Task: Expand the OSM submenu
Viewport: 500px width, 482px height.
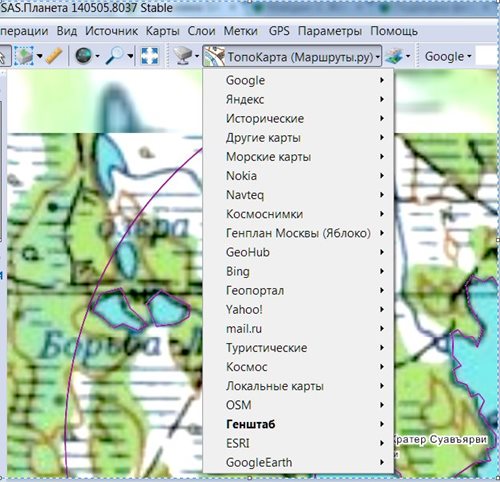Action: (x=298, y=405)
